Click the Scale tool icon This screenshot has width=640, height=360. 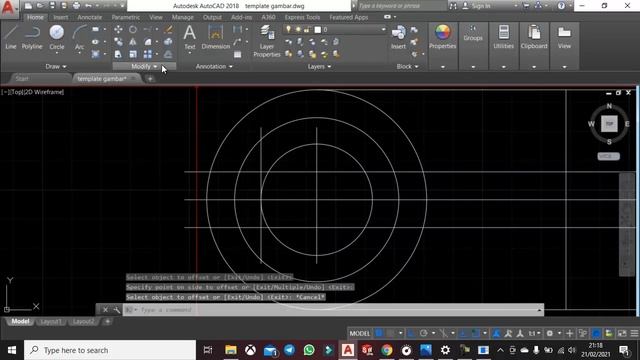pos(133,54)
